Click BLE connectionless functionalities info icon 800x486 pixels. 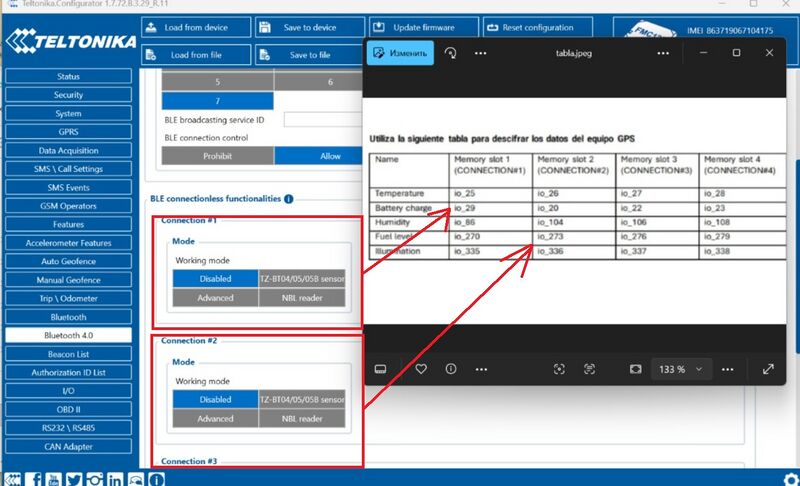[289, 199]
